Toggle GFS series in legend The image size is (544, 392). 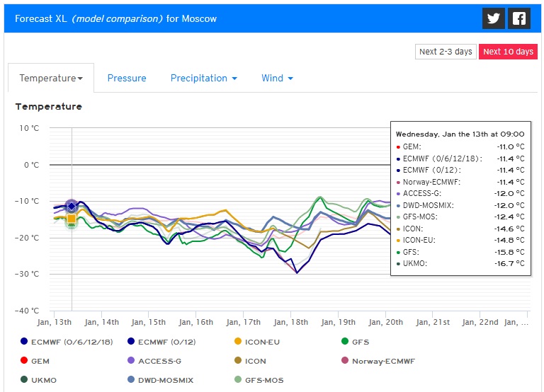pyautogui.click(x=355, y=342)
